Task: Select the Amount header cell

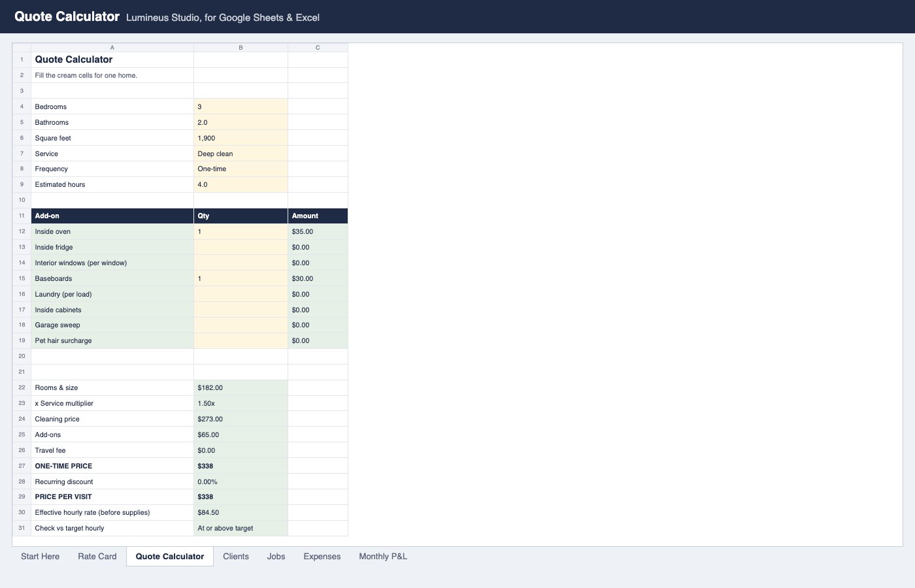Action: pos(318,216)
